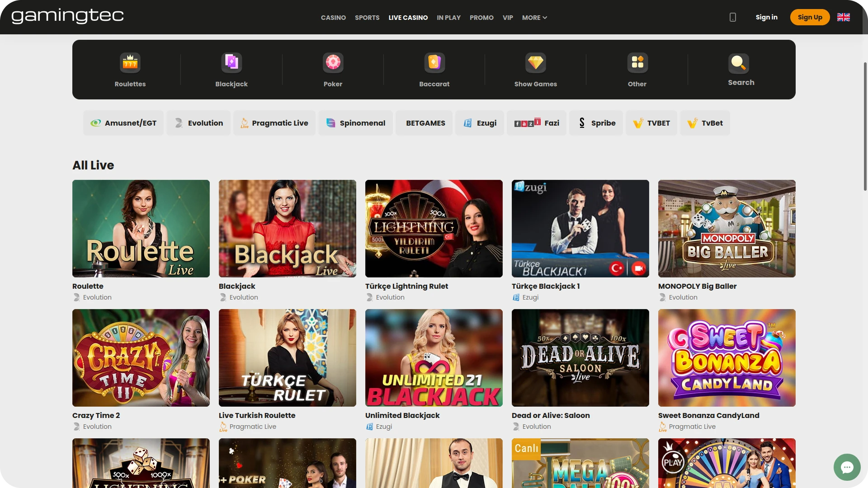Go to the SPORTS menu item

coord(367,18)
